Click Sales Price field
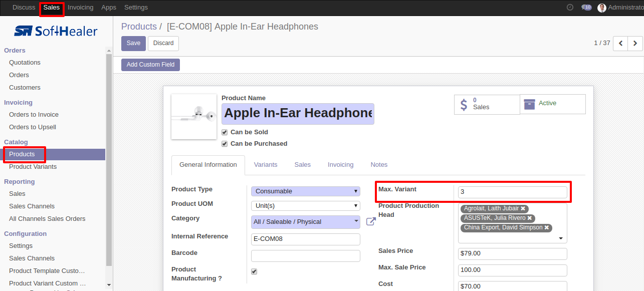The height and width of the screenshot is (291, 644). tap(513, 254)
